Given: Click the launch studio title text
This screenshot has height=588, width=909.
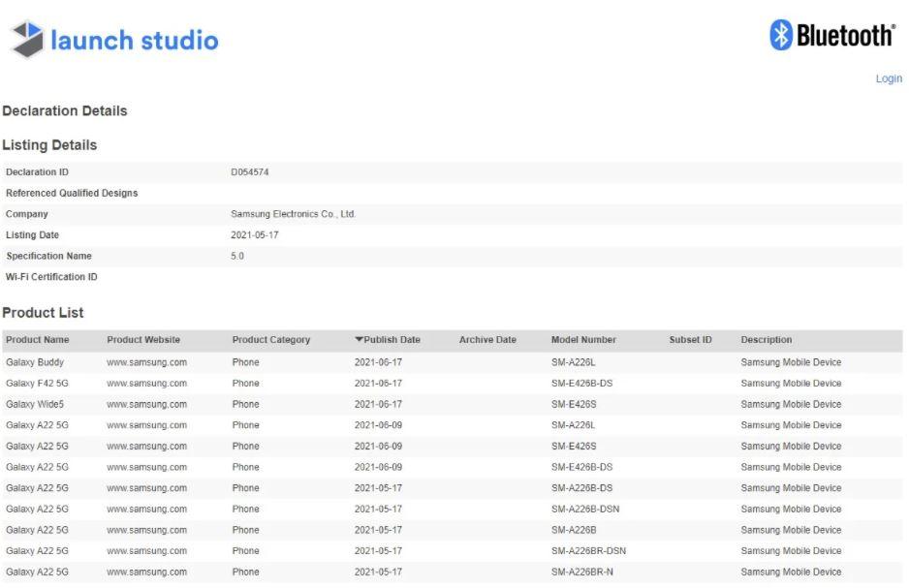Looking at the screenshot, I should click(135, 40).
